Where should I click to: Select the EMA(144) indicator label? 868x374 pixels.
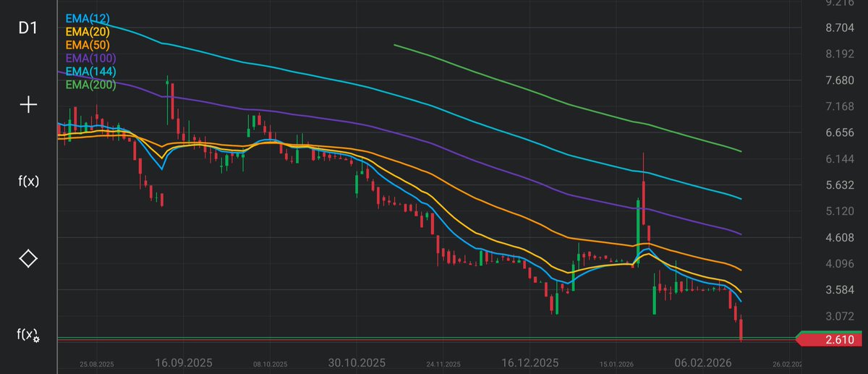click(x=90, y=71)
